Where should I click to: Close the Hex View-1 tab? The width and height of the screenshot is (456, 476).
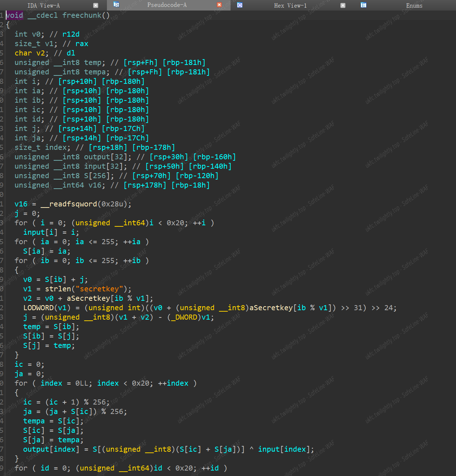tap(343, 5)
